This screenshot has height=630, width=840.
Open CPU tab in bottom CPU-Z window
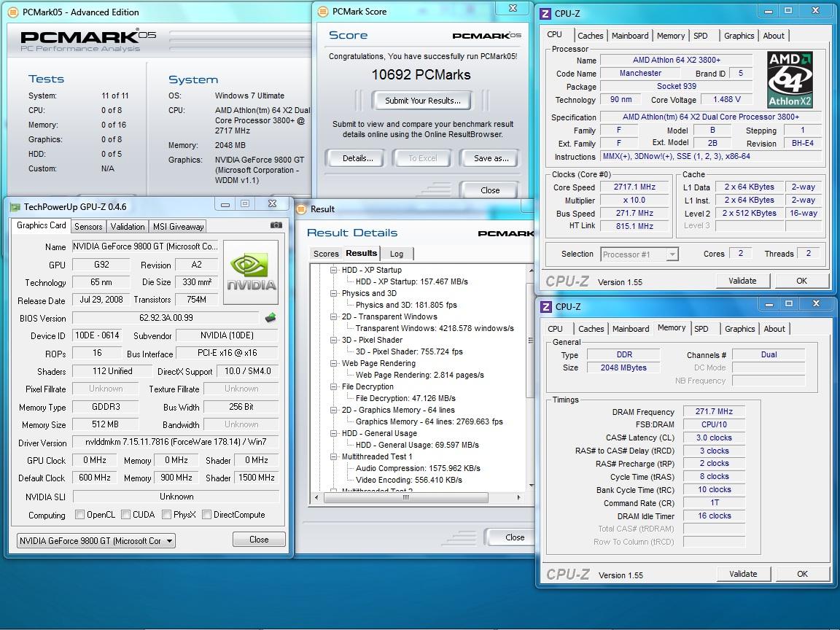[x=555, y=329]
